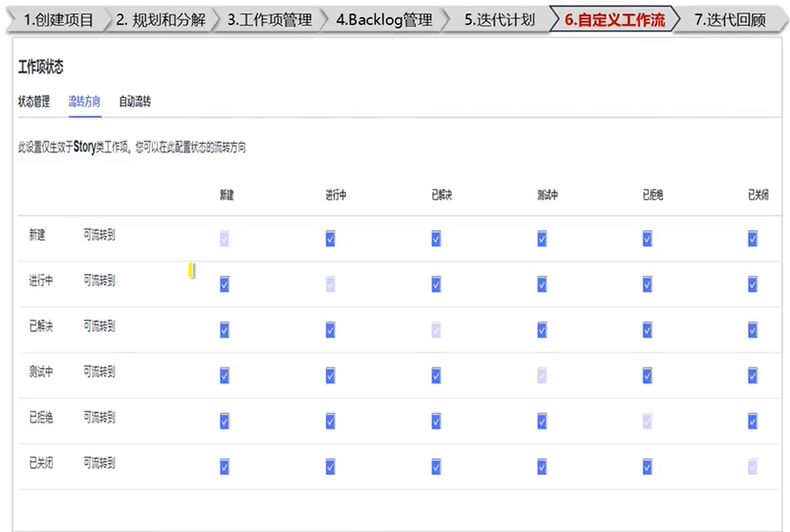The image size is (790, 532).
Task: Toggle 新建 row checkbox under 测试中
Action: tap(542, 239)
